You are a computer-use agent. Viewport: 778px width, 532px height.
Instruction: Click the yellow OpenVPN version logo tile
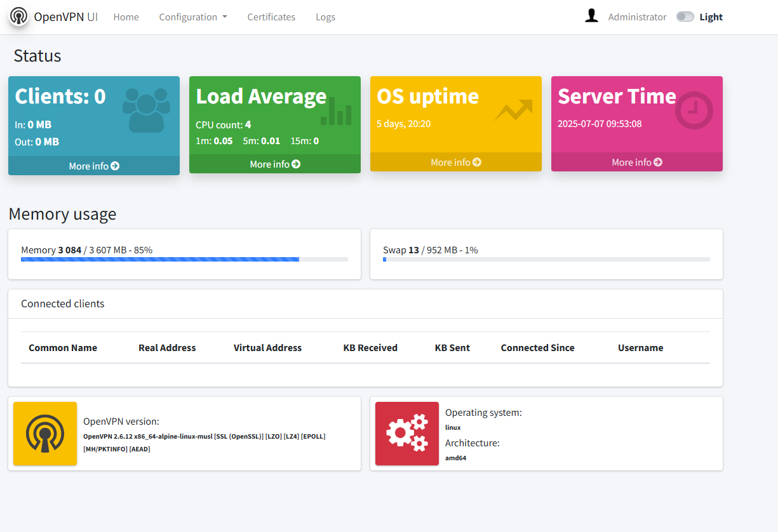45,434
